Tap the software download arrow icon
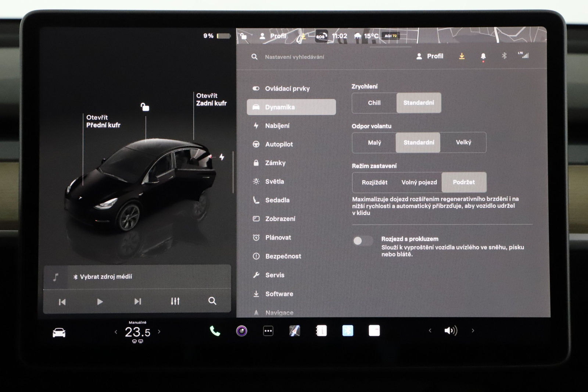Viewport: 588px width, 392px height. pyautogui.click(x=462, y=56)
